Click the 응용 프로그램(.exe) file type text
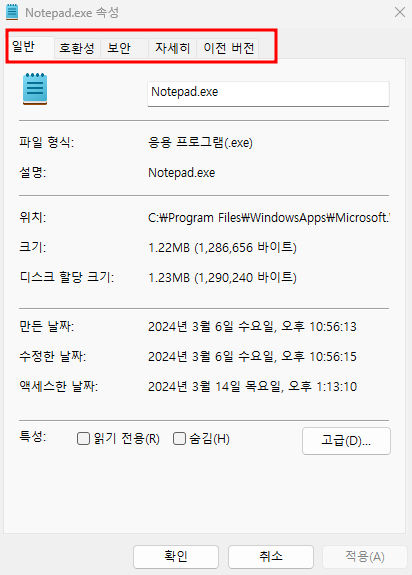 pyautogui.click(x=201, y=142)
